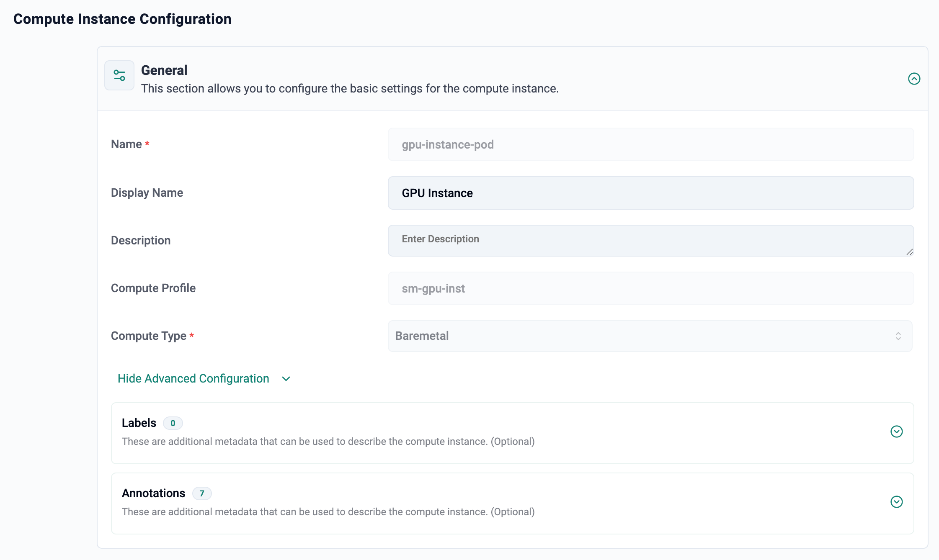
Task: Click the chevron next to Hide Advanced Configuration
Action: [286, 379]
